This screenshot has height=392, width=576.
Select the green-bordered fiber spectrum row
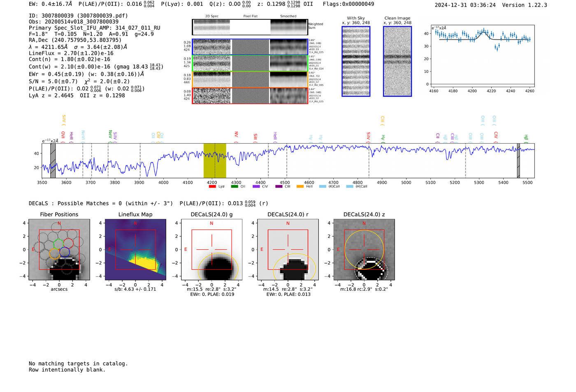[x=250, y=63]
